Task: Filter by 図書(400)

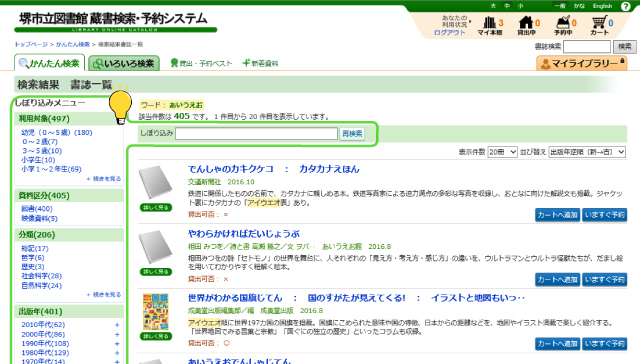Action: (x=37, y=209)
